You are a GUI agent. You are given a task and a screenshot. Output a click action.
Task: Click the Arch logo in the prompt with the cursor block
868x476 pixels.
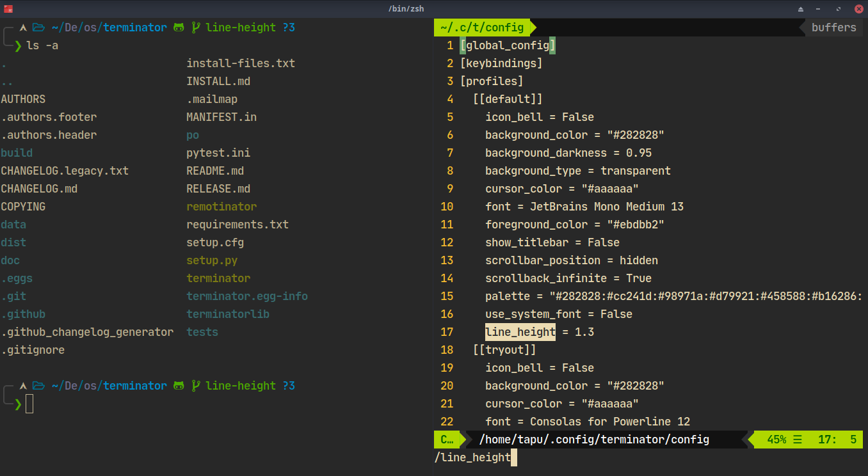point(23,386)
